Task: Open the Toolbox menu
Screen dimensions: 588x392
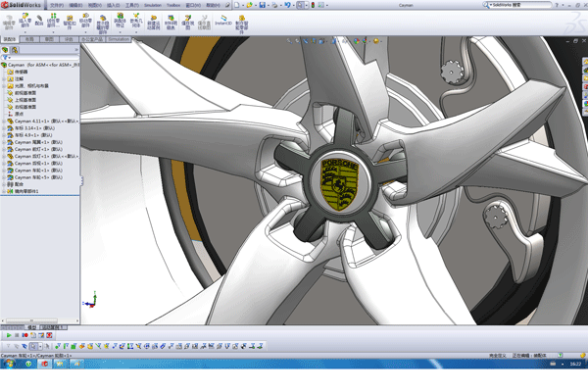Action: (x=173, y=5)
